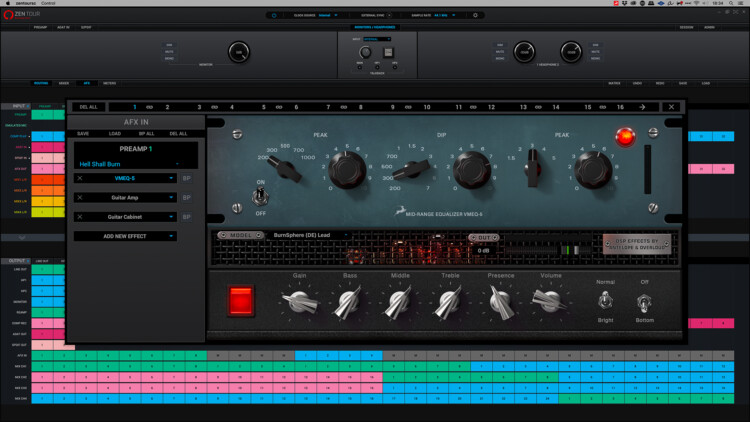
Task: Adjust the amp Presence knob
Action: [501, 302]
